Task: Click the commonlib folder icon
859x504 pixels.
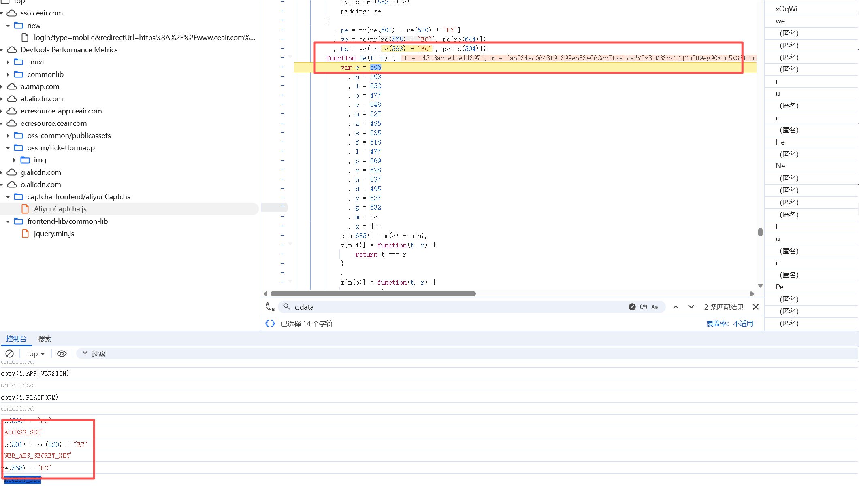Action: pyautogui.click(x=19, y=74)
